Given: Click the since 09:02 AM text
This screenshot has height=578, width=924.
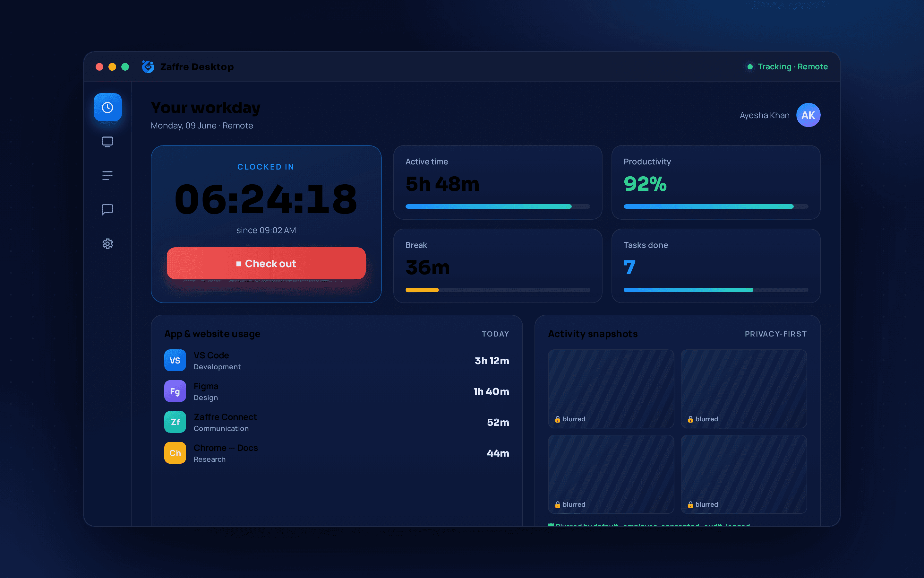Looking at the screenshot, I should pos(266,230).
